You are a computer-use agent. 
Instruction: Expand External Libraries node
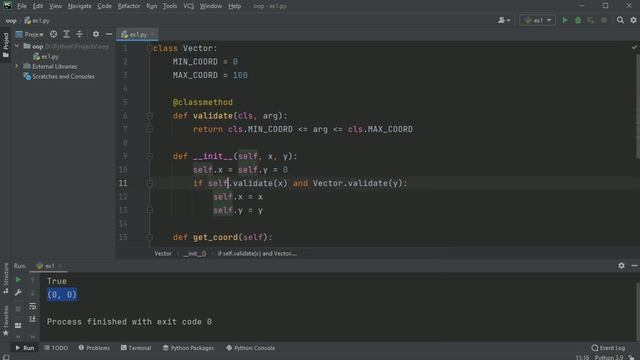[x=17, y=66]
